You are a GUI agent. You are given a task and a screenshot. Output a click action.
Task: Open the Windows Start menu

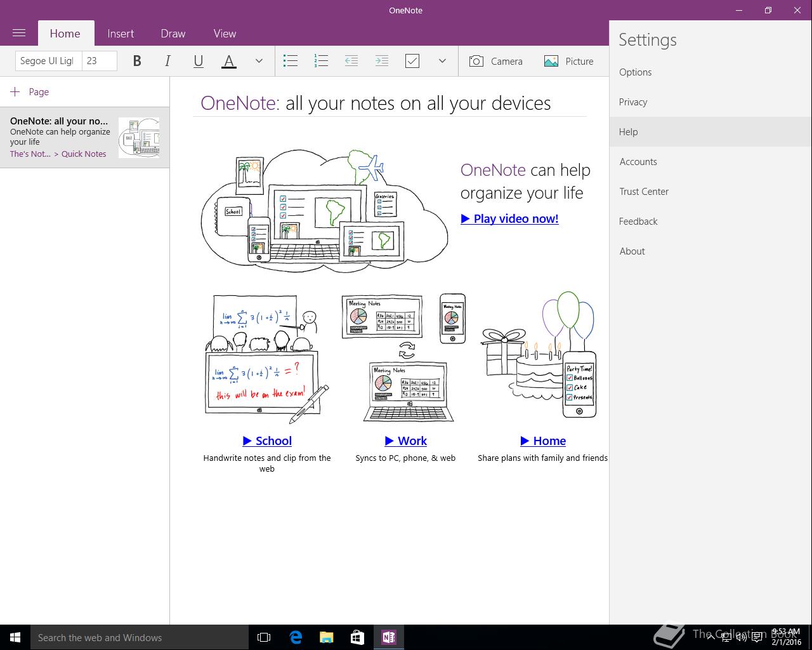click(15, 637)
